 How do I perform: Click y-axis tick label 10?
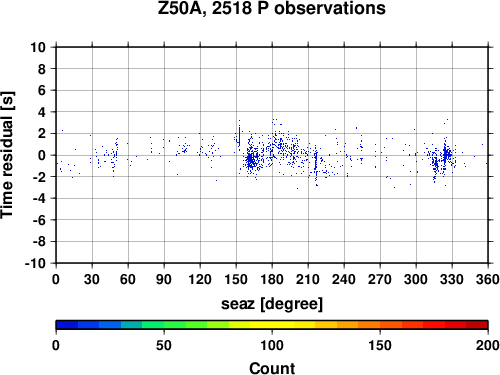(38, 47)
